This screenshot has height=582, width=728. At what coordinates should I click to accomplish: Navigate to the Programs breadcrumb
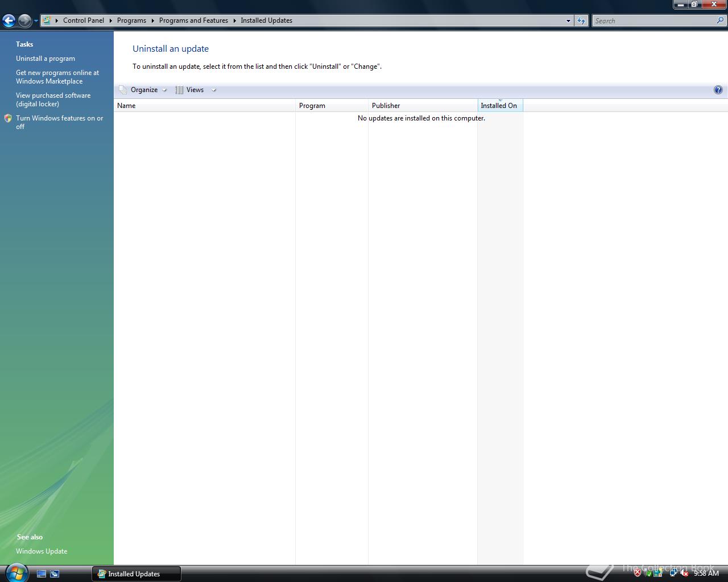point(131,20)
